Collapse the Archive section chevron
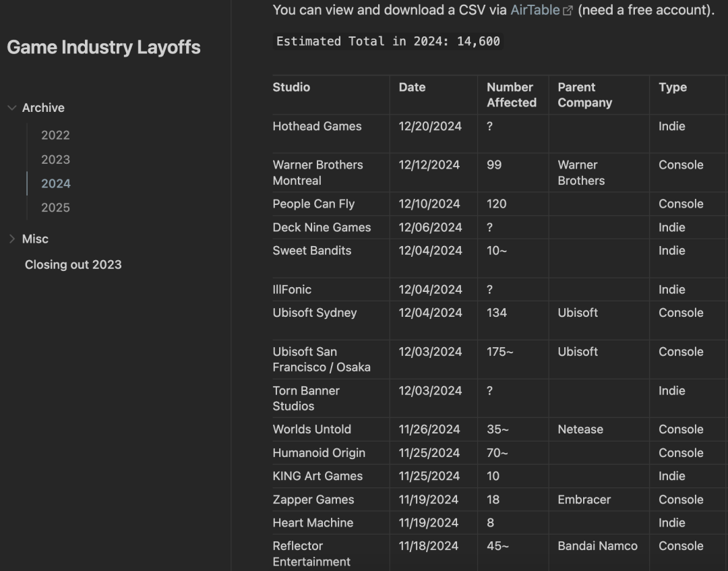This screenshot has width=728, height=571. [11, 108]
